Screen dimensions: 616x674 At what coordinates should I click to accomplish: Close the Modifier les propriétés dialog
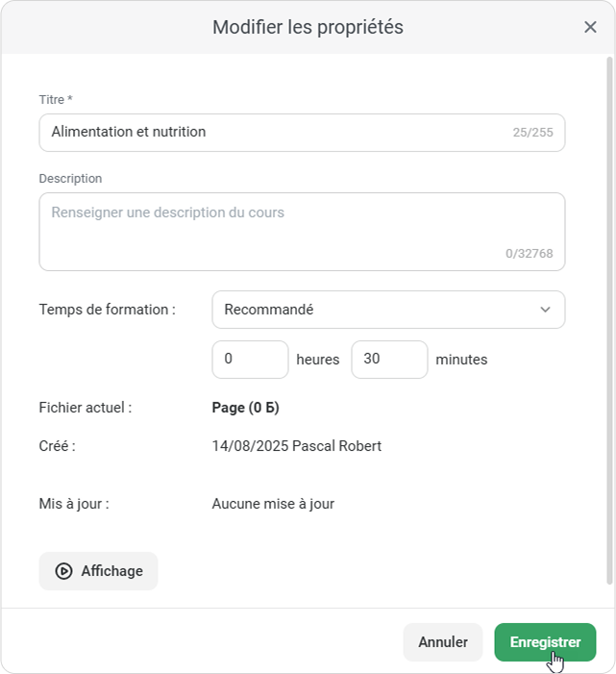(590, 27)
